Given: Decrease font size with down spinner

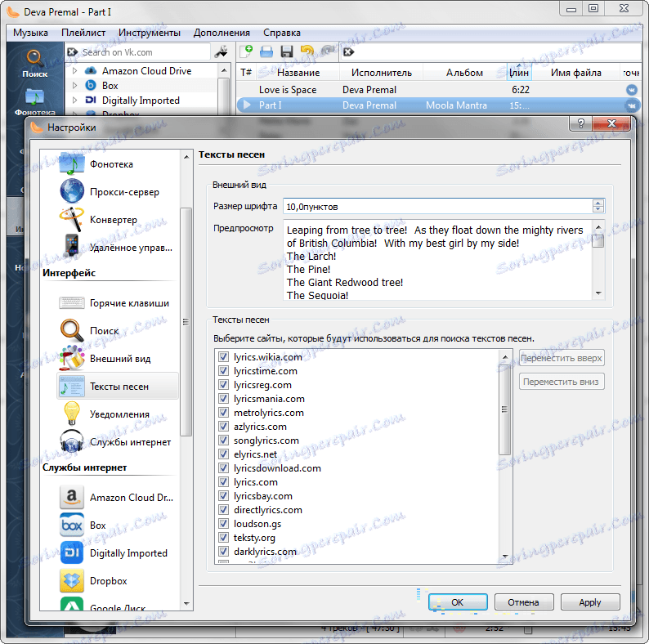Looking at the screenshot, I should [x=598, y=209].
